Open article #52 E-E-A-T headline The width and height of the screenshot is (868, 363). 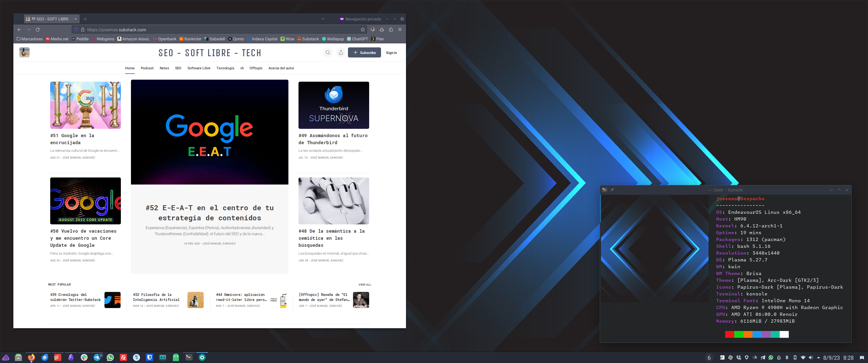click(x=210, y=213)
